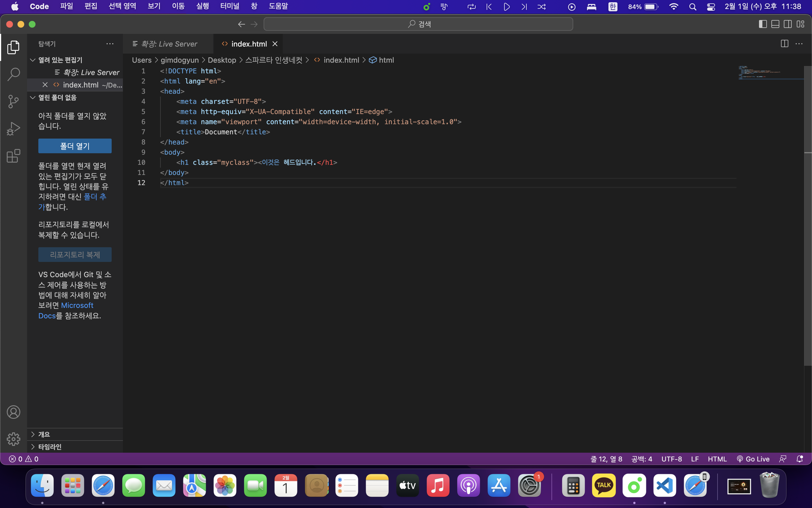Open Finder in the Dock
The image size is (812, 508).
[42, 485]
